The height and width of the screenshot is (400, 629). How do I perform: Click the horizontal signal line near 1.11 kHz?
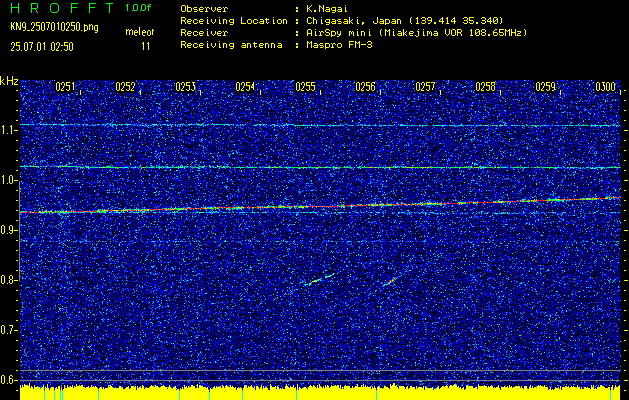tap(320, 125)
